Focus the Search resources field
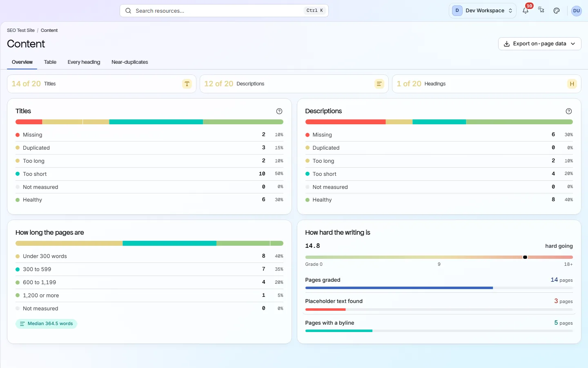This screenshot has width=588, height=368. 224,11
